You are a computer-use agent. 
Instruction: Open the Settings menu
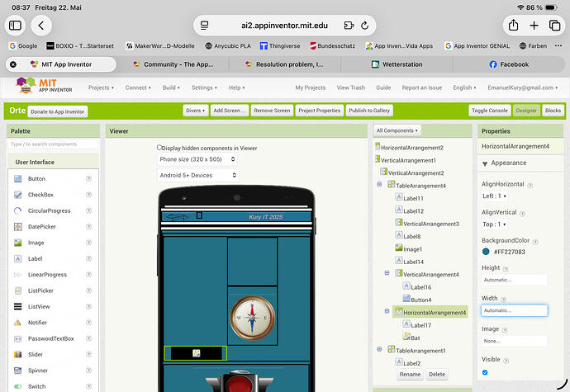pos(204,87)
